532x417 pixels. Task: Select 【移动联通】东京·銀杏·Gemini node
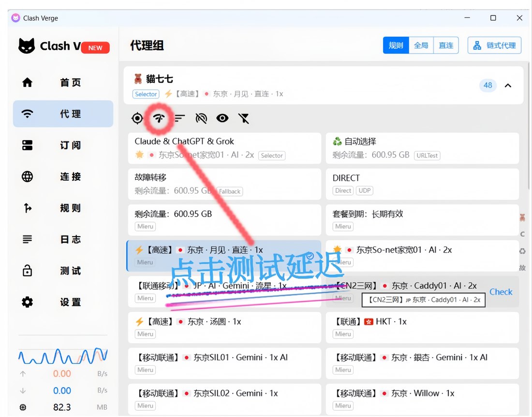(422, 363)
